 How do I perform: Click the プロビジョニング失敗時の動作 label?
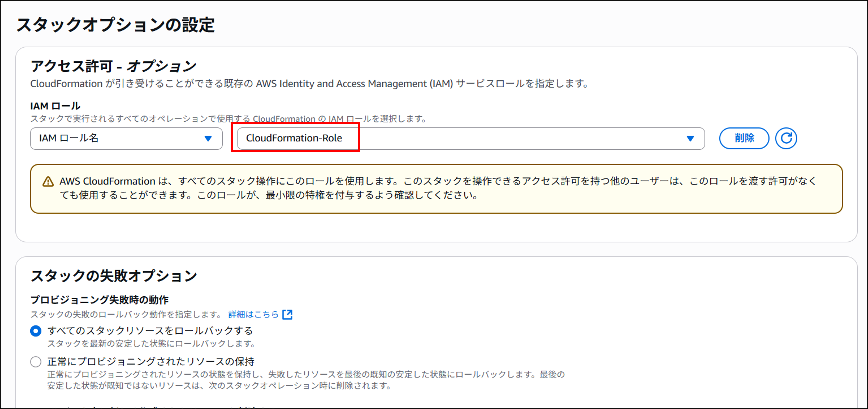[x=99, y=300]
